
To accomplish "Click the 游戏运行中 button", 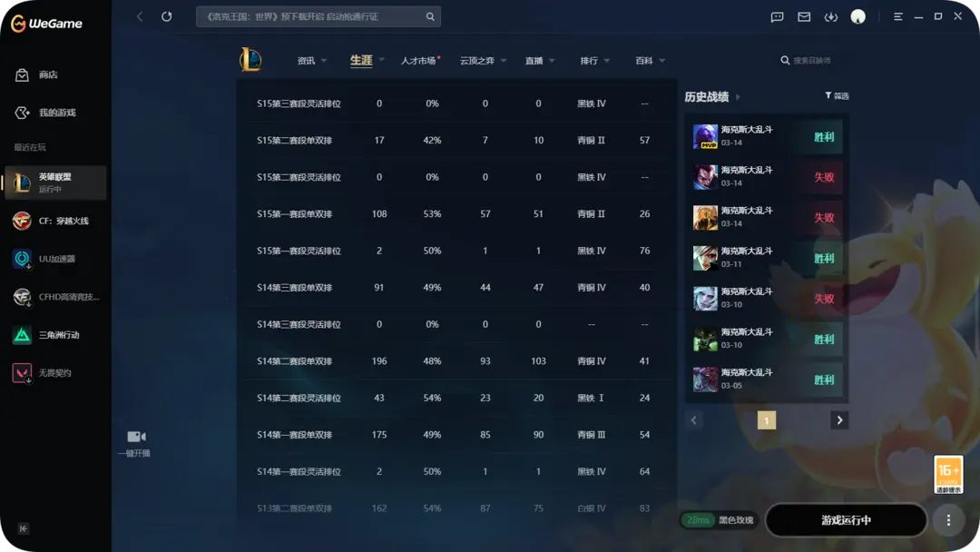I will click(846, 520).
